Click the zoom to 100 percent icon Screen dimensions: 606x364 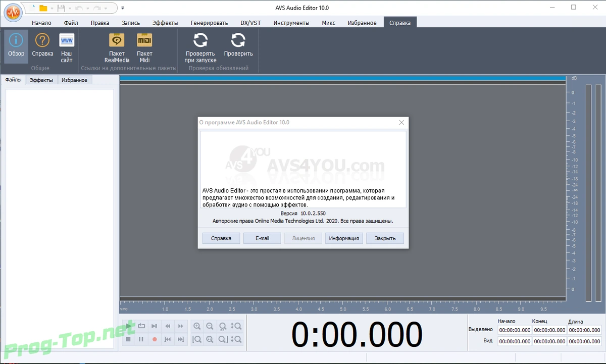coord(223,326)
